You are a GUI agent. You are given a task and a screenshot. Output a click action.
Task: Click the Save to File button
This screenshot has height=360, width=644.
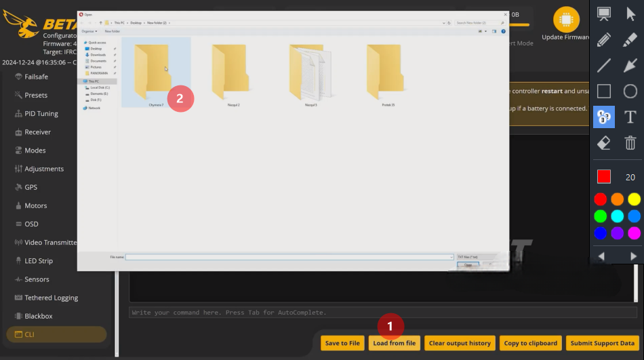pos(342,343)
